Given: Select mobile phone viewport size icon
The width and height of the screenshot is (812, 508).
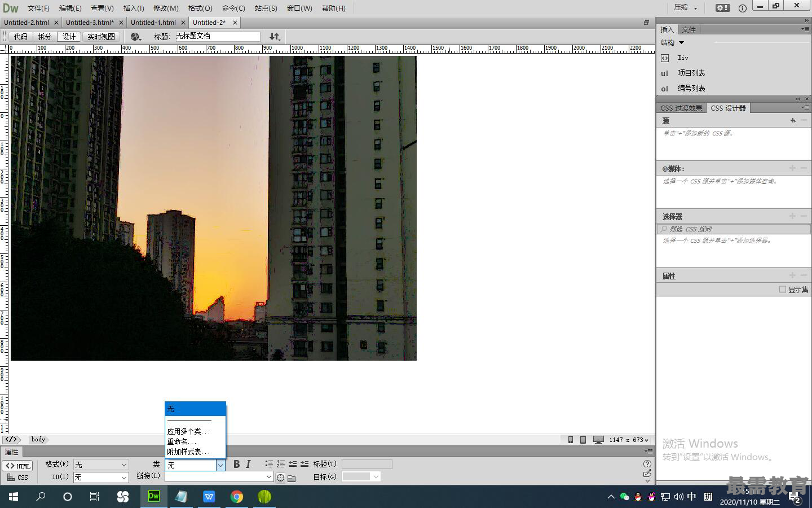Looking at the screenshot, I should [x=571, y=440].
